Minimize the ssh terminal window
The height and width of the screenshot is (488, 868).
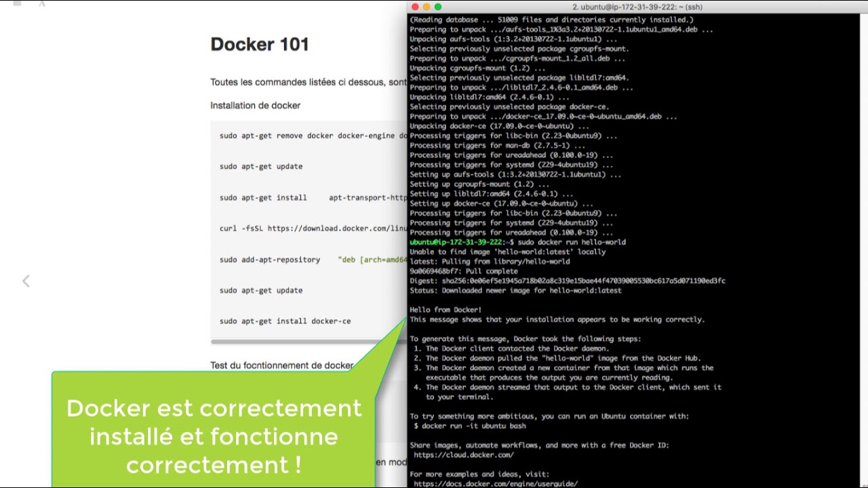pos(427,7)
